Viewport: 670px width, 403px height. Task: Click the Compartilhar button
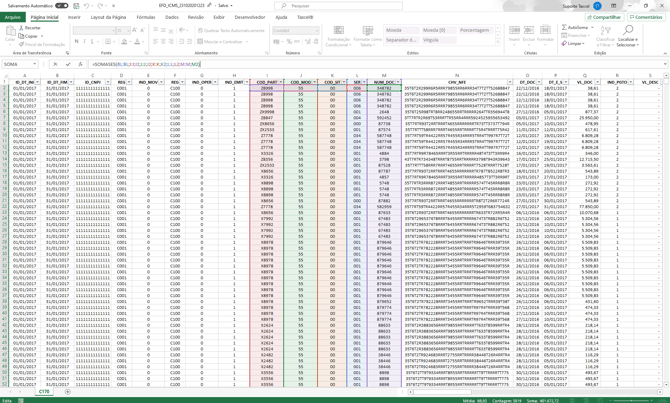click(x=604, y=17)
